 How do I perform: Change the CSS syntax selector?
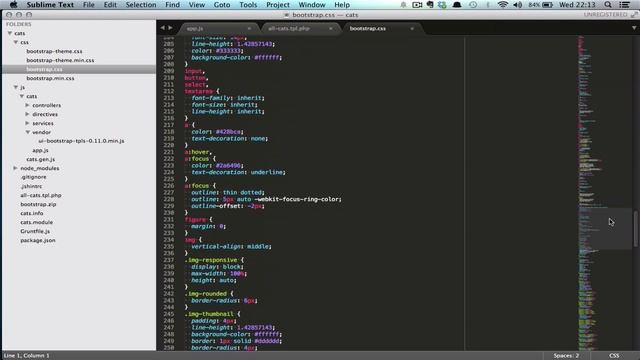(x=614, y=356)
